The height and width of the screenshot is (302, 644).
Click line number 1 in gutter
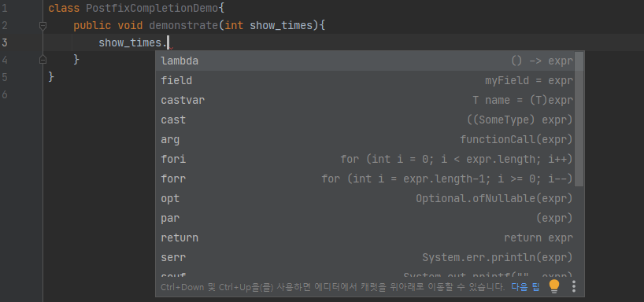5,8
